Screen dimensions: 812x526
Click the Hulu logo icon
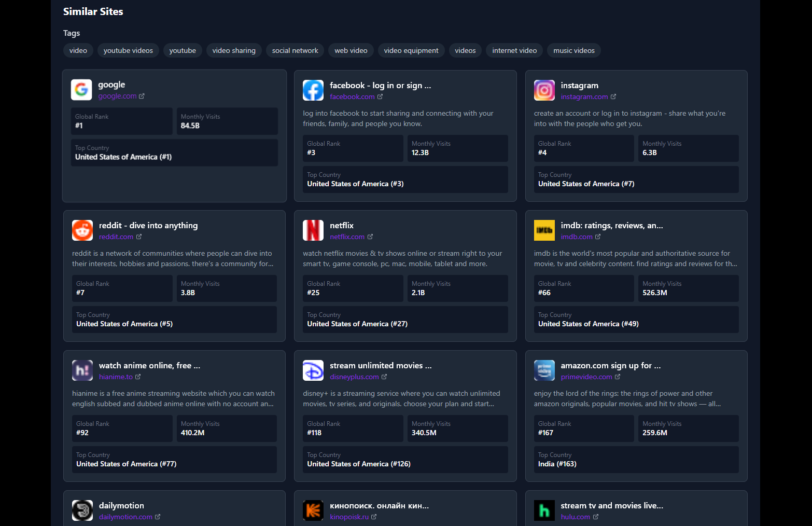point(544,510)
